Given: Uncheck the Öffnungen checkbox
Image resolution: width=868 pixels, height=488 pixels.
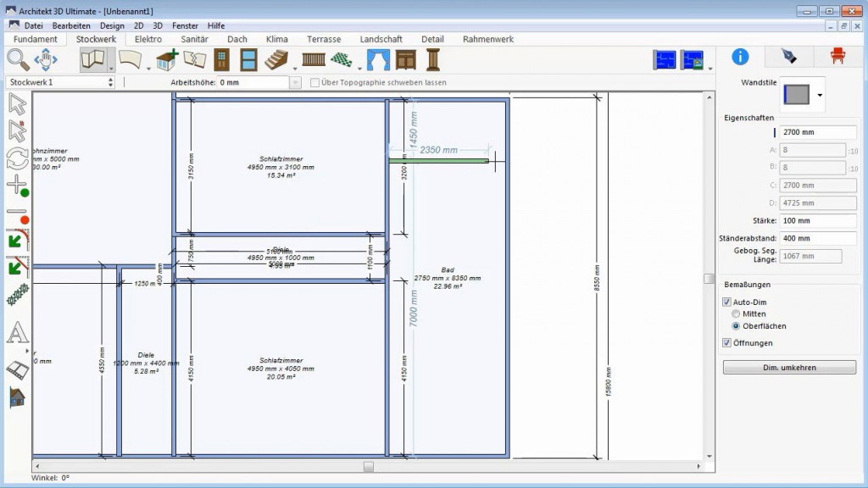Looking at the screenshot, I should pyautogui.click(x=726, y=343).
